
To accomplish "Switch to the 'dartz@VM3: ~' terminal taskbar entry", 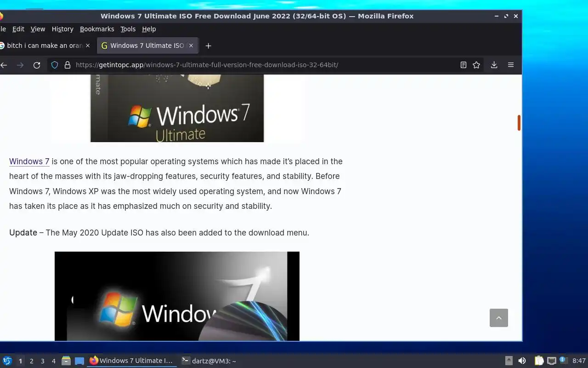I will (x=209, y=361).
